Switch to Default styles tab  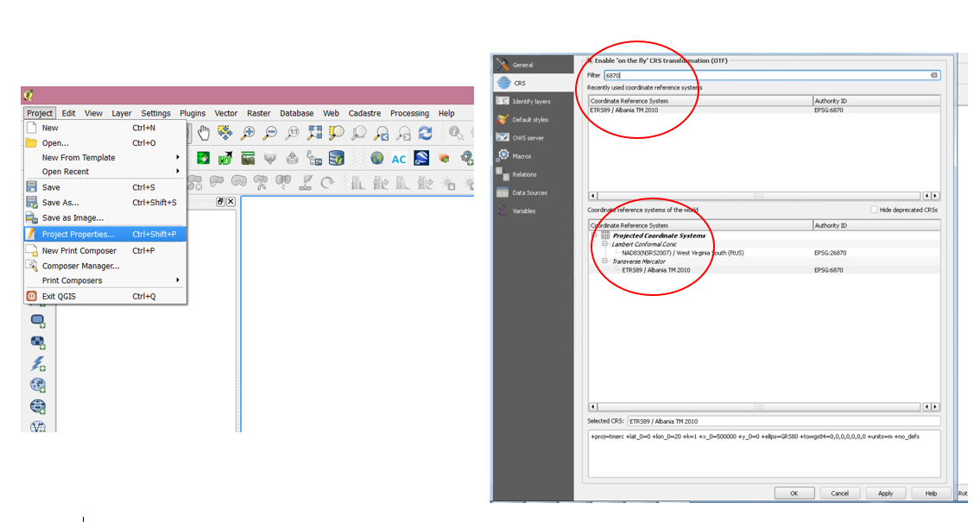pos(533,119)
